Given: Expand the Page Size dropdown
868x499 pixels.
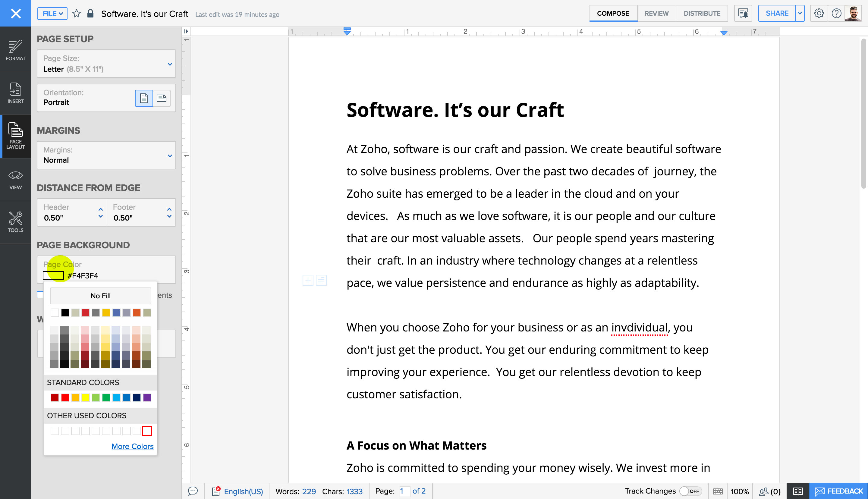Looking at the screenshot, I should 170,64.
